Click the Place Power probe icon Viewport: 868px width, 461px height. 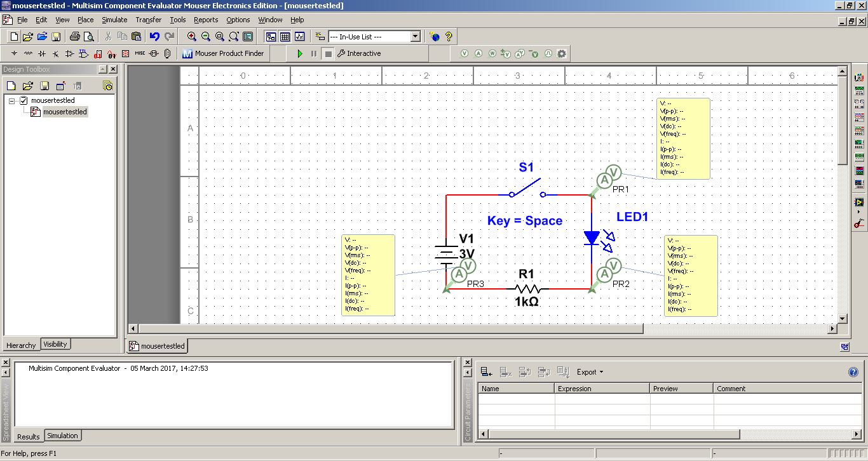492,54
